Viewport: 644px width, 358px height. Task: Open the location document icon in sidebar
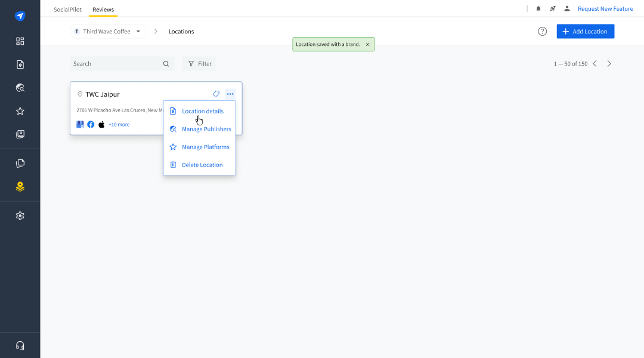[x=20, y=64]
